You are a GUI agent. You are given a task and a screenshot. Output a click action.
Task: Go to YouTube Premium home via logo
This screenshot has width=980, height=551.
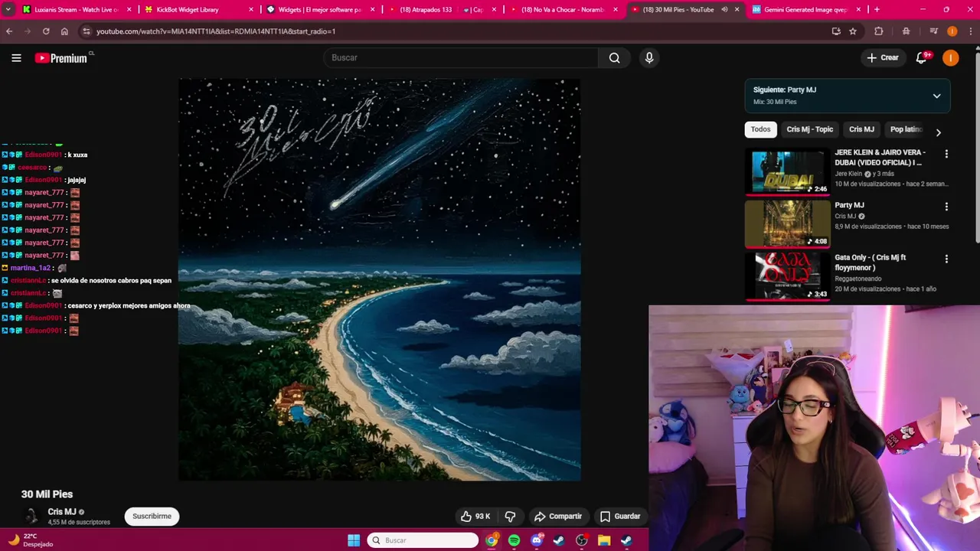point(61,58)
